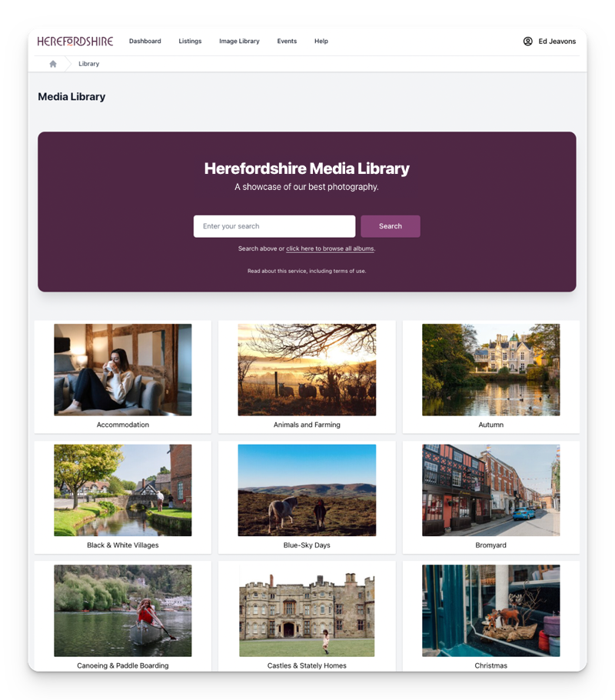The height and width of the screenshot is (700, 615).
Task: Select Events in the top navigation
Action: [287, 42]
